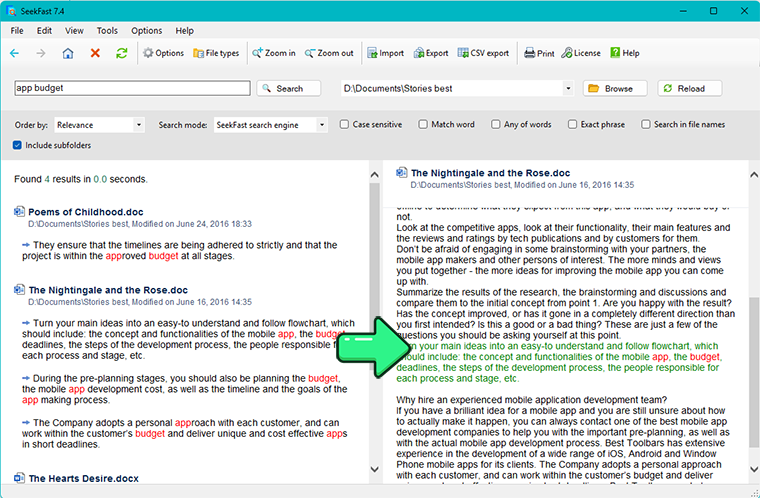The image size is (760, 498).
Task: Zoom in on the results
Action: coord(274,53)
